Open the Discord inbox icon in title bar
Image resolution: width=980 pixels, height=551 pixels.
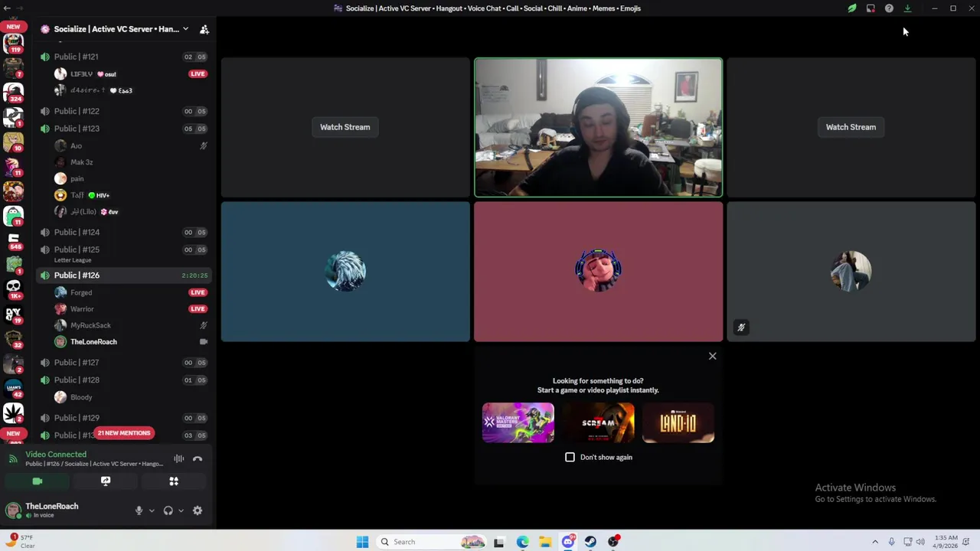click(x=871, y=8)
